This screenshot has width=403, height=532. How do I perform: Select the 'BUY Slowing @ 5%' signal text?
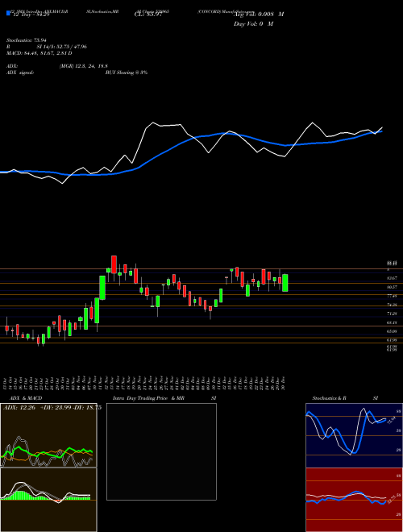tap(127, 73)
